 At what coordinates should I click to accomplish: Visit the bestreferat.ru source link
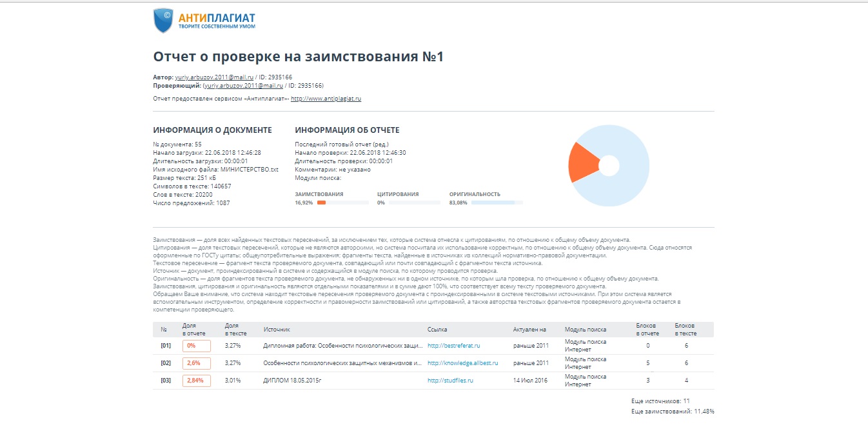point(453,346)
